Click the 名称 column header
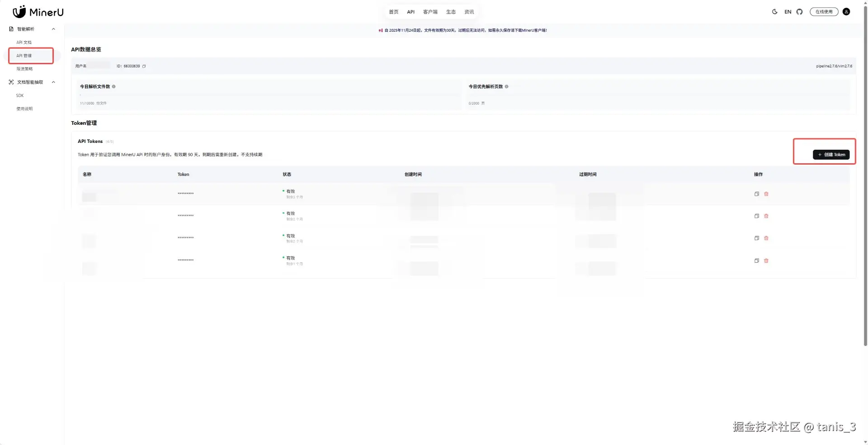Image resolution: width=868 pixels, height=445 pixels. tap(87, 175)
